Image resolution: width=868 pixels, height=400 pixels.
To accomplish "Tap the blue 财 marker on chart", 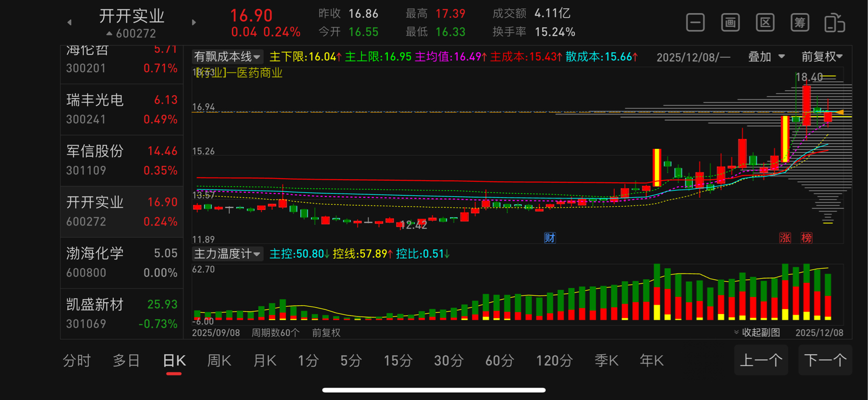I will pos(549,238).
